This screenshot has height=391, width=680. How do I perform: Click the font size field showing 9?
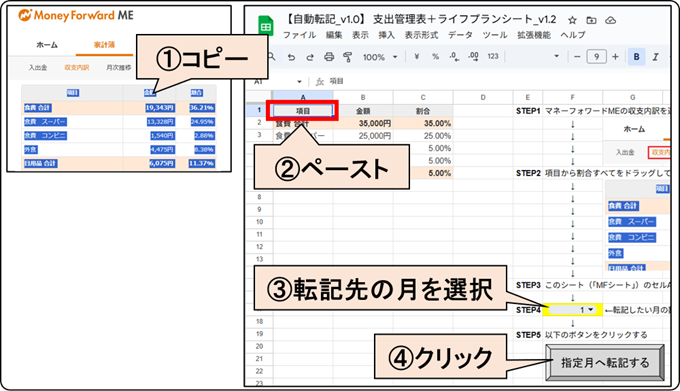coord(596,57)
